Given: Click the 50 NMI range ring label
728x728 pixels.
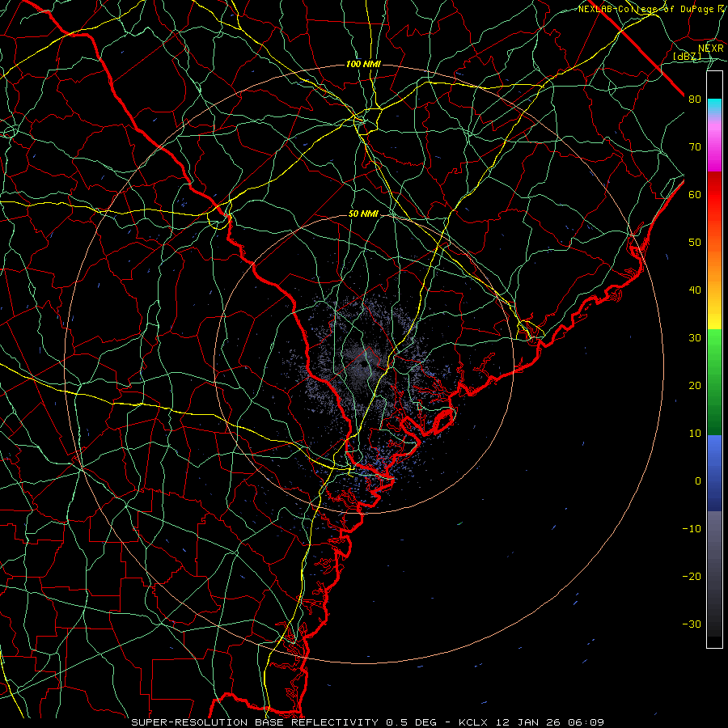Looking at the screenshot, I should pyautogui.click(x=363, y=214).
